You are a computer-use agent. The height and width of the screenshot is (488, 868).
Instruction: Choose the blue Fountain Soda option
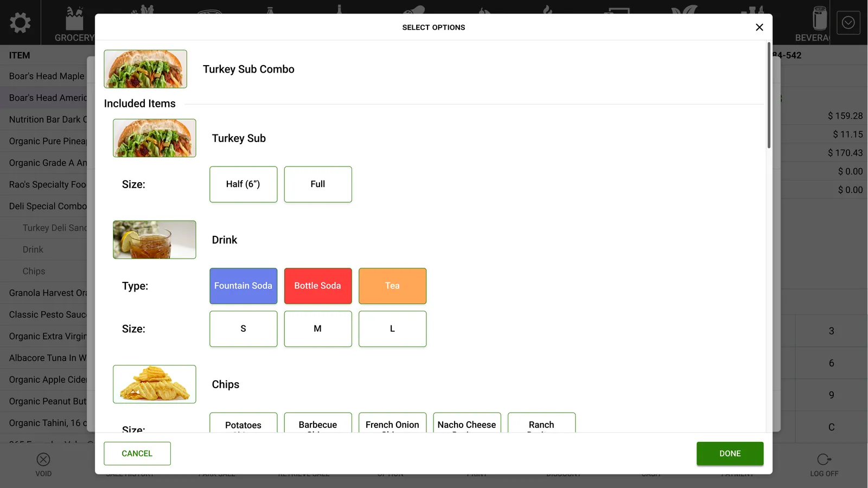(243, 286)
